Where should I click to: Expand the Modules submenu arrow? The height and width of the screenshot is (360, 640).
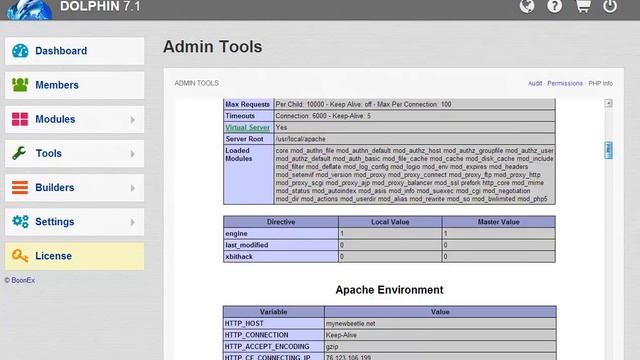(133, 120)
